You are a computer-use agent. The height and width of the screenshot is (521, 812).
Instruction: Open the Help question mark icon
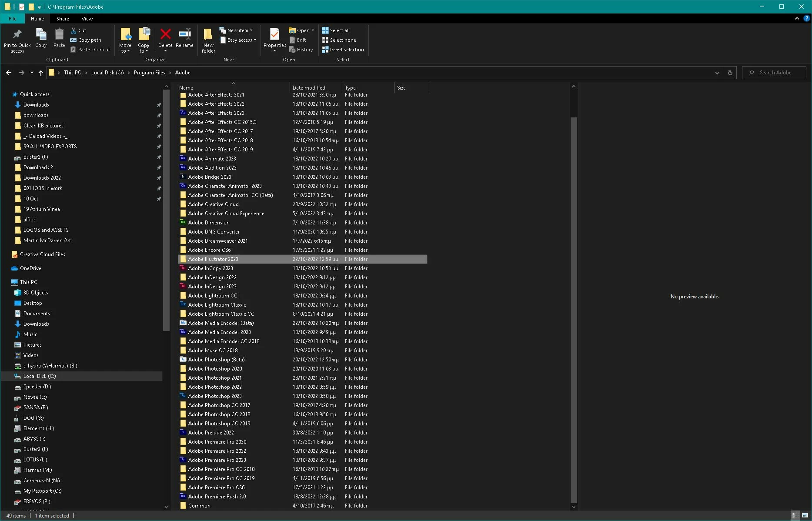tap(806, 19)
